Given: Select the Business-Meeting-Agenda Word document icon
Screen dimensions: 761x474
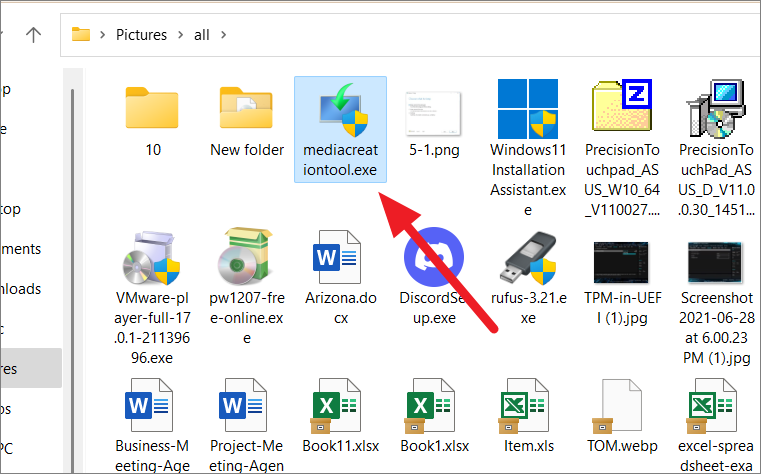Looking at the screenshot, I should [149, 406].
